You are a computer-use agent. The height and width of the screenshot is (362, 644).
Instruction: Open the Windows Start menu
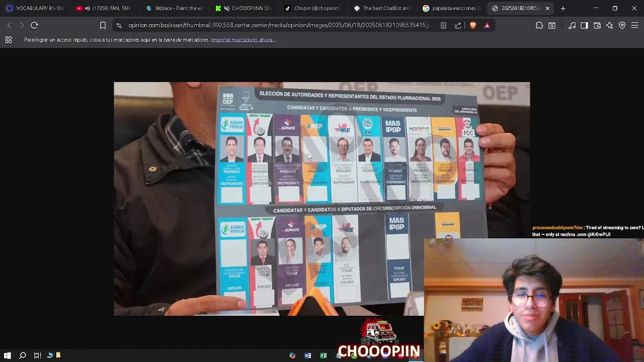click(x=8, y=355)
